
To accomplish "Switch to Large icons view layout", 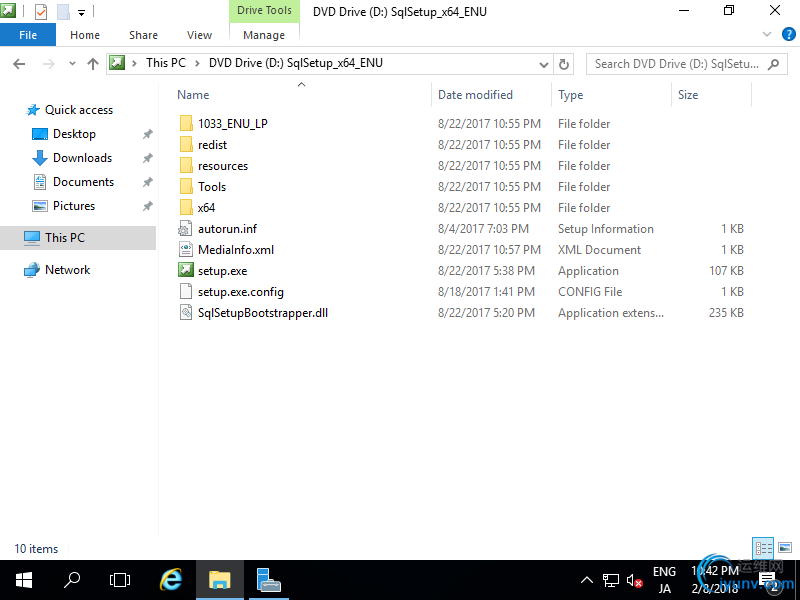I will [x=785, y=548].
